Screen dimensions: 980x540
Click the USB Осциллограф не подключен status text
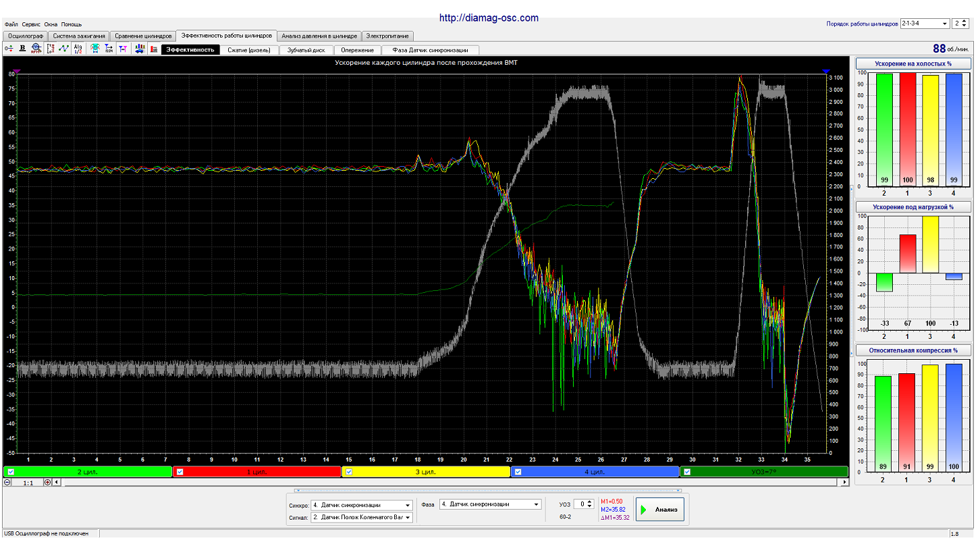pos(46,534)
